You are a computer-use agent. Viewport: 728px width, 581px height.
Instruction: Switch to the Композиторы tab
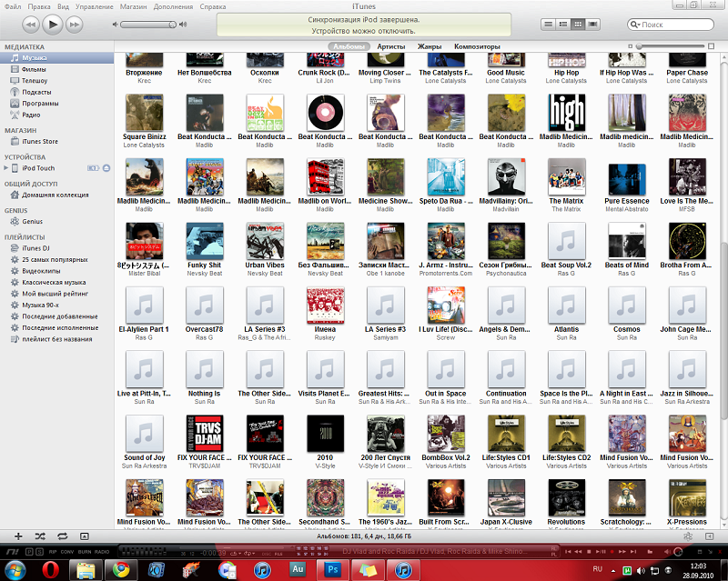[x=477, y=46]
